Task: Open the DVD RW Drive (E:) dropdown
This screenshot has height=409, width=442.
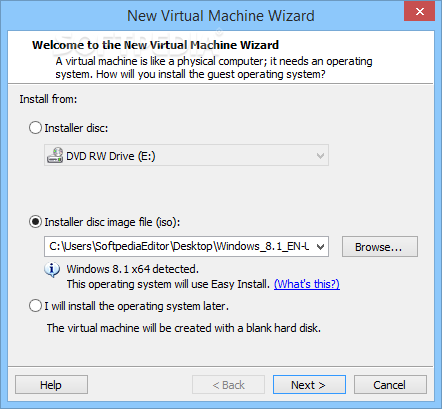Action: 186,155
